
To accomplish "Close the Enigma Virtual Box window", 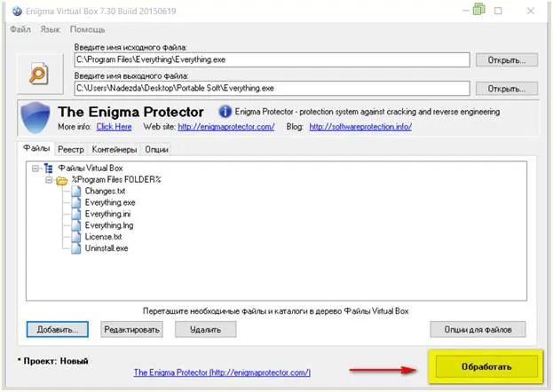I will pos(531,11).
